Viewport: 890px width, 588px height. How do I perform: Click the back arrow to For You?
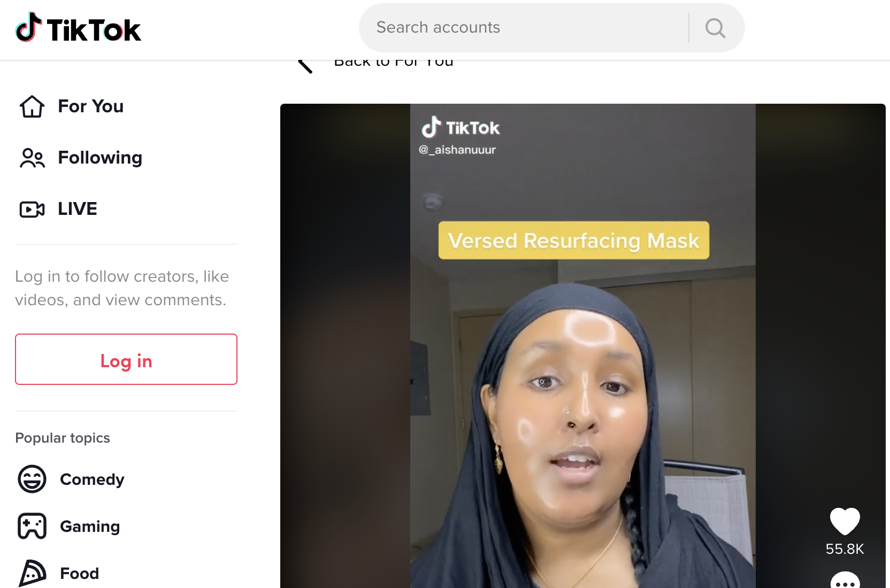305,66
